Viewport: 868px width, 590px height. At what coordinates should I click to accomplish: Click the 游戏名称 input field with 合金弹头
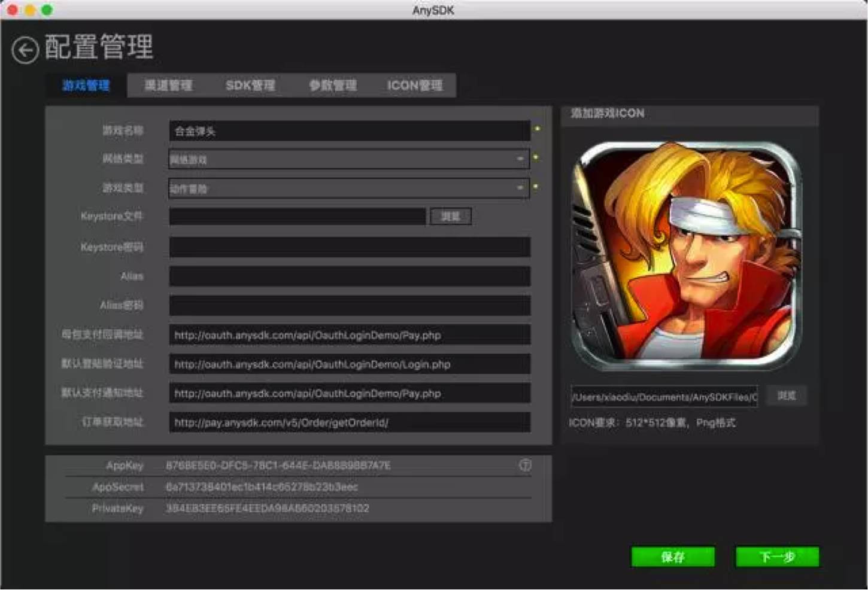pos(350,131)
